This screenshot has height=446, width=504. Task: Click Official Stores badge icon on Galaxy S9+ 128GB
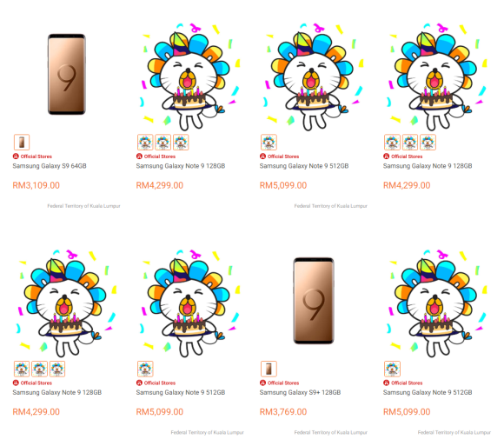point(262,383)
